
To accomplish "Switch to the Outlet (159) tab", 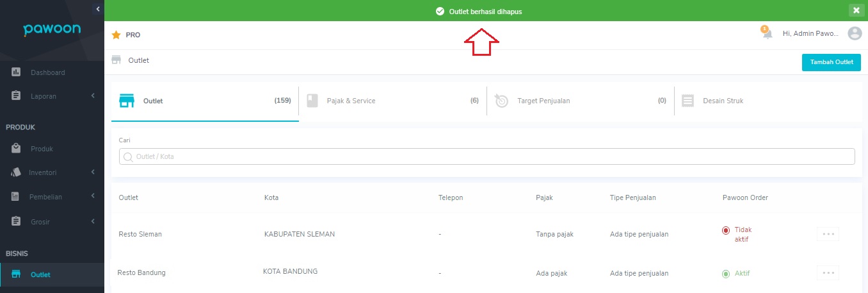I will [x=205, y=101].
